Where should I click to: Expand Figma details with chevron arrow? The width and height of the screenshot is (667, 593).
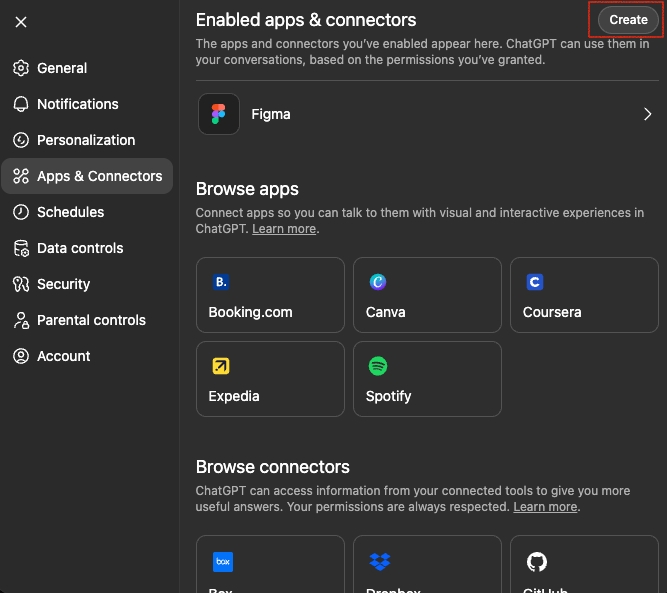click(647, 114)
